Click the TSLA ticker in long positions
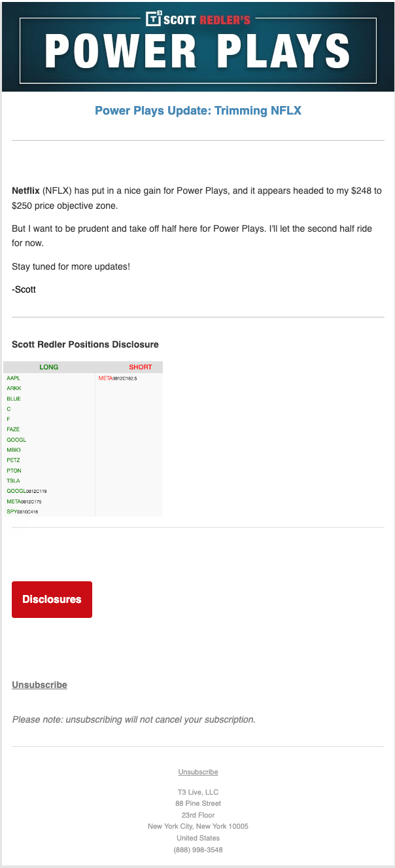 click(14, 480)
